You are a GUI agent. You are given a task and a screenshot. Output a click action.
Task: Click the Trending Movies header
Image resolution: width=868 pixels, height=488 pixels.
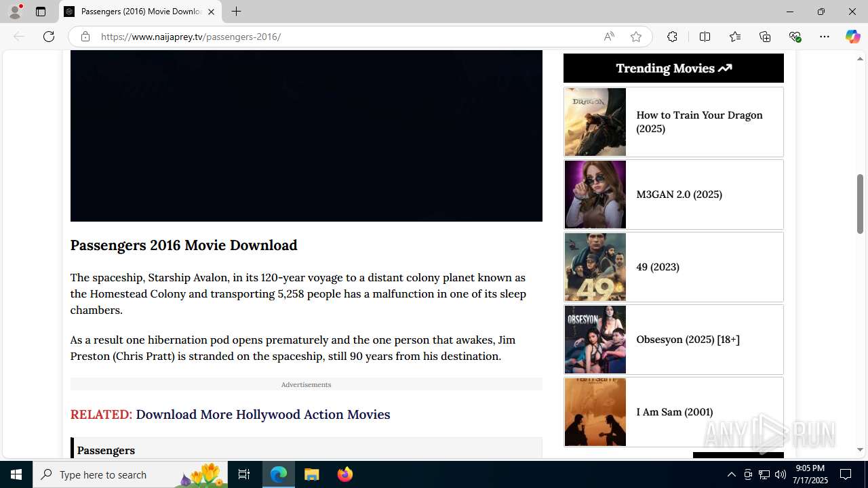(673, 68)
